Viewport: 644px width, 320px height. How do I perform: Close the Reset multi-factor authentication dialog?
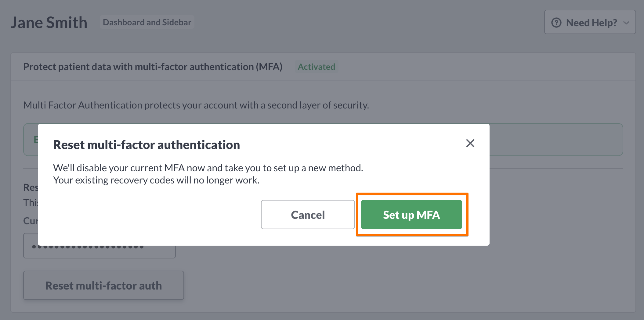tap(470, 143)
